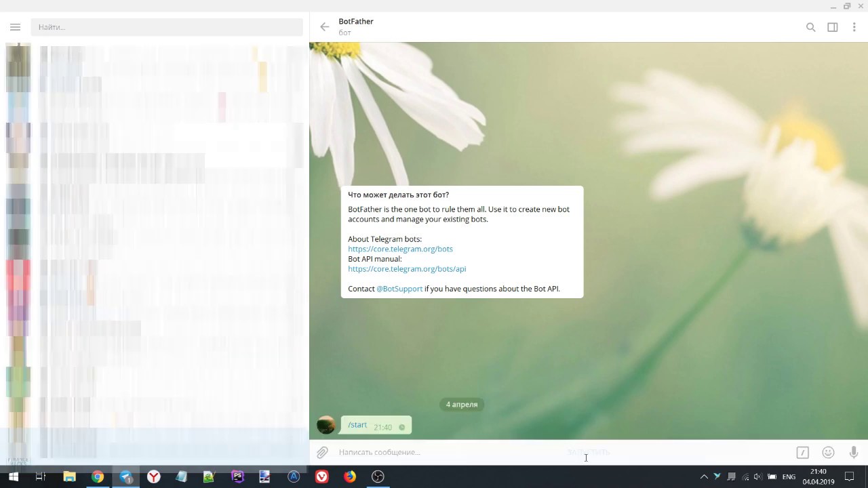Open the Windows Start menu
868x488 pixels.
[x=13, y=476]
